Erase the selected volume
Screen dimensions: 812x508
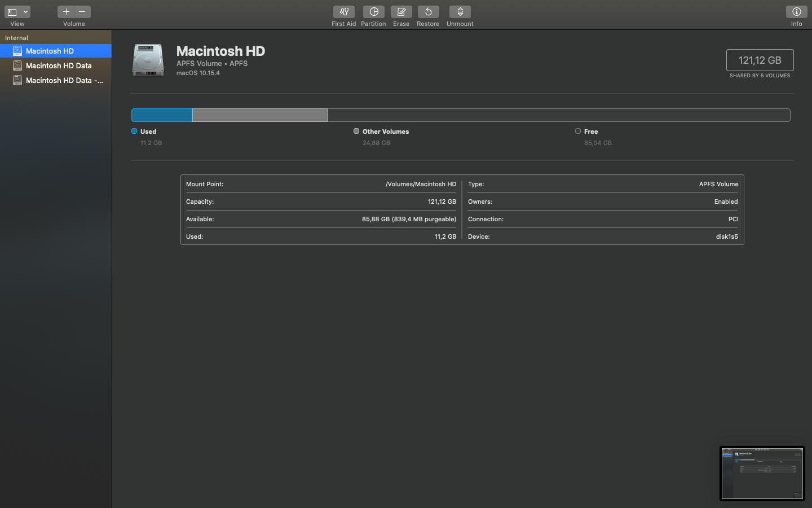[x=401, y=12]
